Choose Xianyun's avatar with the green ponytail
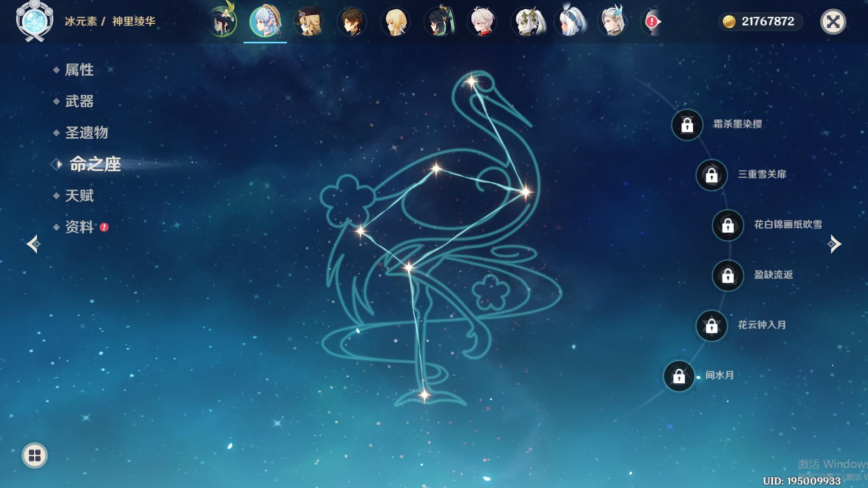 [x=439, y=22]
